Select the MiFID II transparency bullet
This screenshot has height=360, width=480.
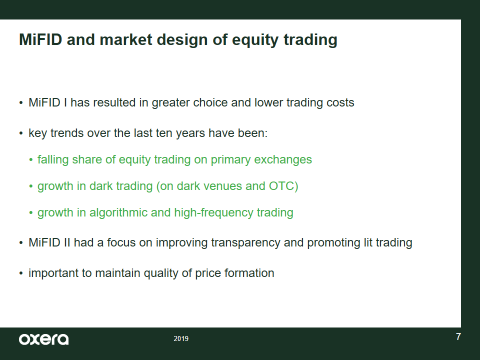(x=220, y=243)
